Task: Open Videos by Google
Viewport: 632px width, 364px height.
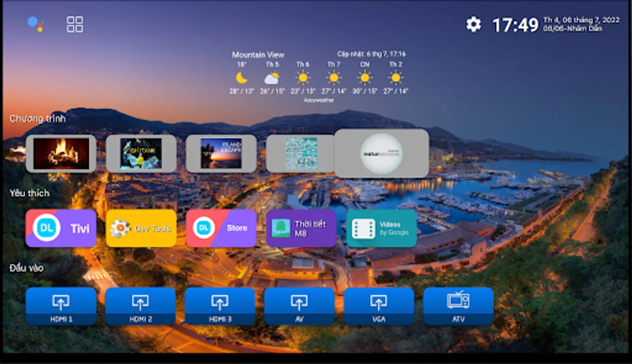Action: [381, 228]
